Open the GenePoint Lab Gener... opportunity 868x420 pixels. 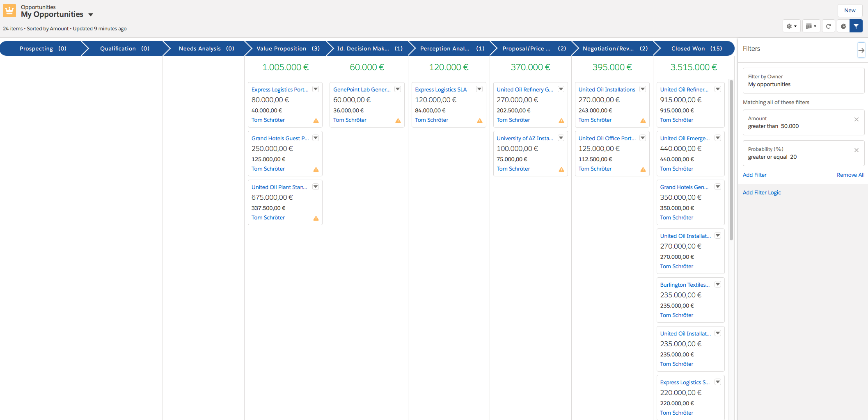pyautogui.click(x=362, y=90)
